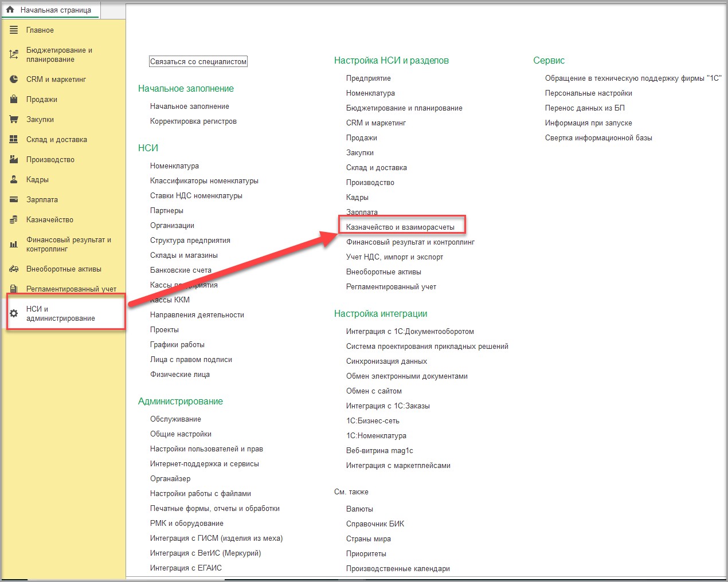Open the Начальная страница tab
This screenshot has height=582, width=728.
55,10
